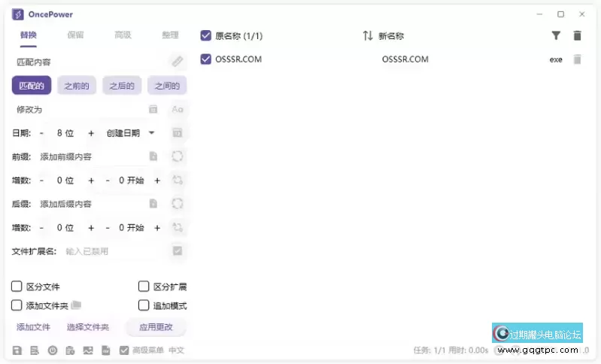Viewport: 601px width, 364px height.
Task: Toggle the 追加模式 checkbox
Action: tap(144, 305)
